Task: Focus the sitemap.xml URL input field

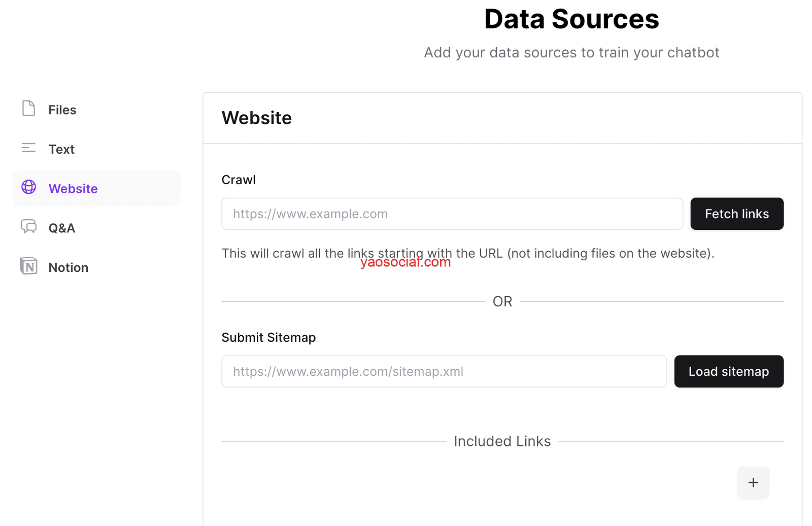Action: coord(444,372)
